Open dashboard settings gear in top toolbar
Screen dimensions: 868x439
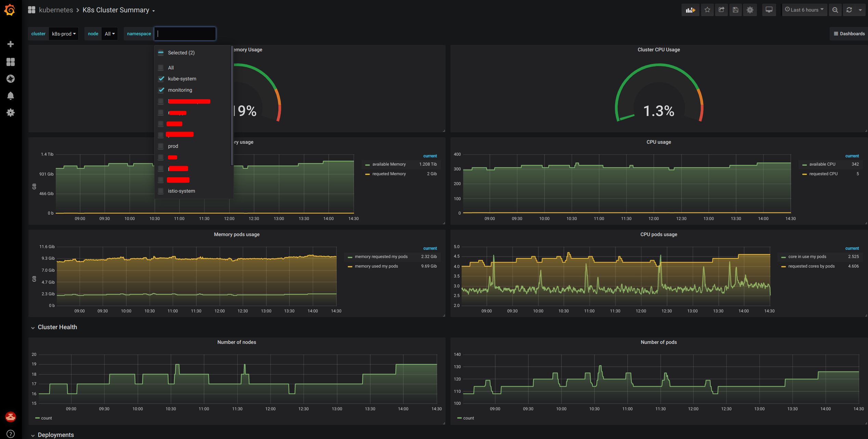[750, 10]
